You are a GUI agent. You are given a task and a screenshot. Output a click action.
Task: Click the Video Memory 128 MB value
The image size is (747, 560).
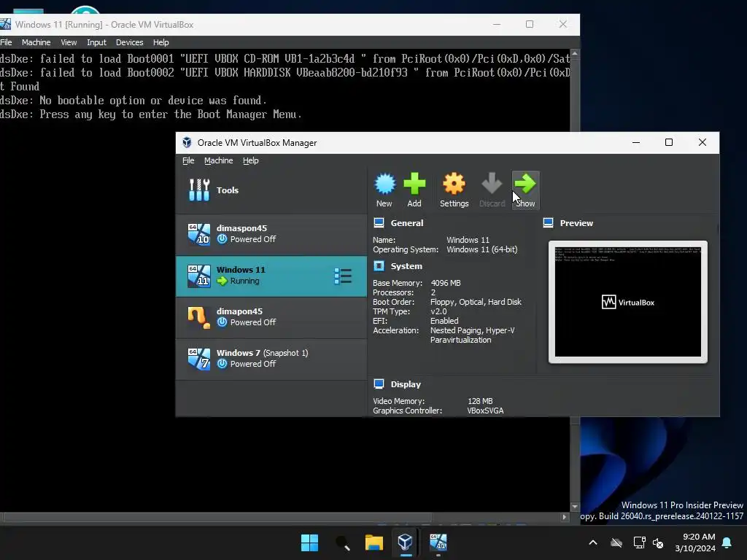tap(480, 401)
